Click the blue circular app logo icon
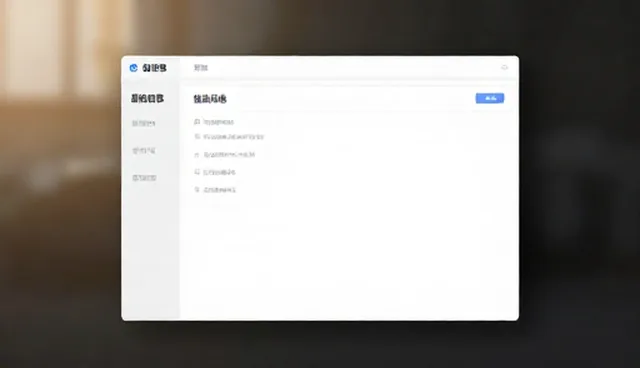640x368 pixels. click(133, 68)
